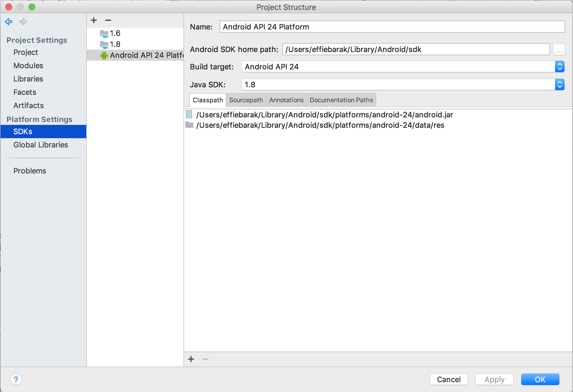Remove classpath entry with bottom minus
This screenshot has height=392, width=573.
click(x=205, y=359)
